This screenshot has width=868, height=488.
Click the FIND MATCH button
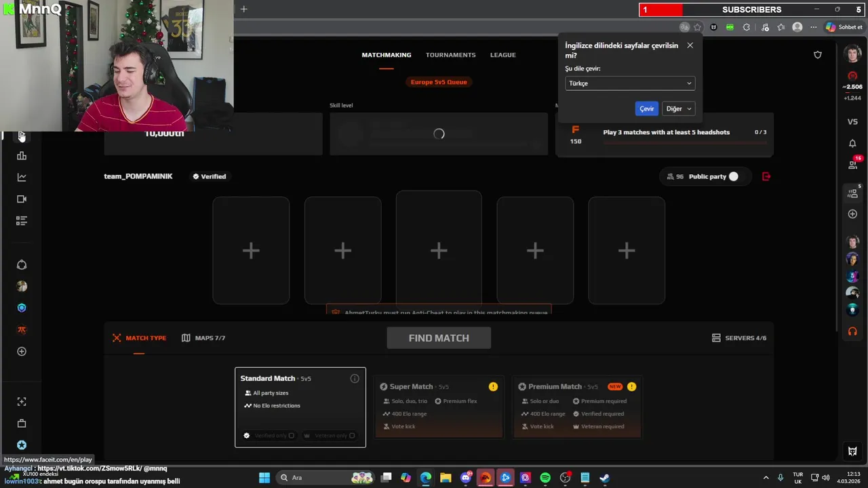click(439, 338)
